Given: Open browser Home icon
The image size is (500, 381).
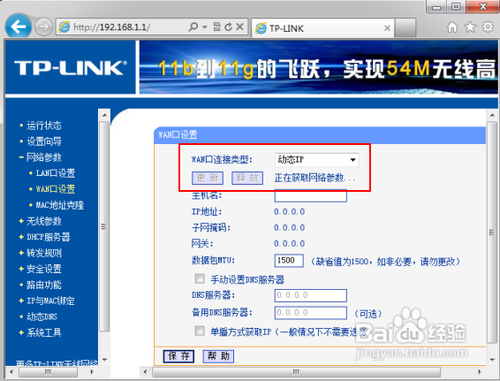Looking at the screenshot, I should click(452, 27).
